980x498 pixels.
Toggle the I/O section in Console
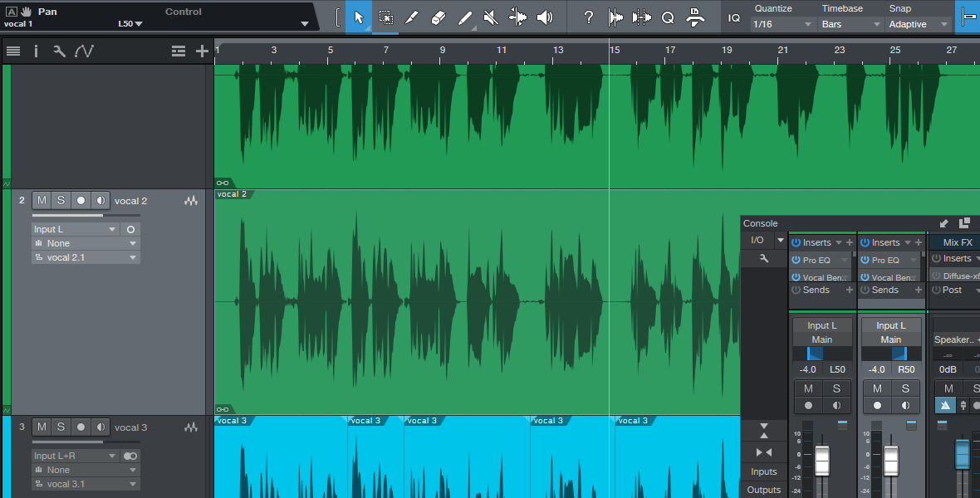757,240
